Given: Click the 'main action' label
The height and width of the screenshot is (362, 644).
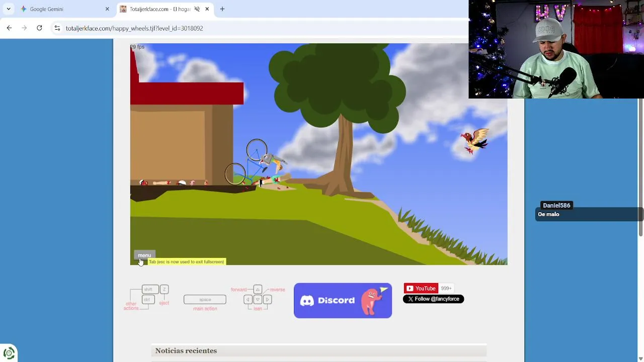Looking at the screenshot, I should click(x=205, y=309).
